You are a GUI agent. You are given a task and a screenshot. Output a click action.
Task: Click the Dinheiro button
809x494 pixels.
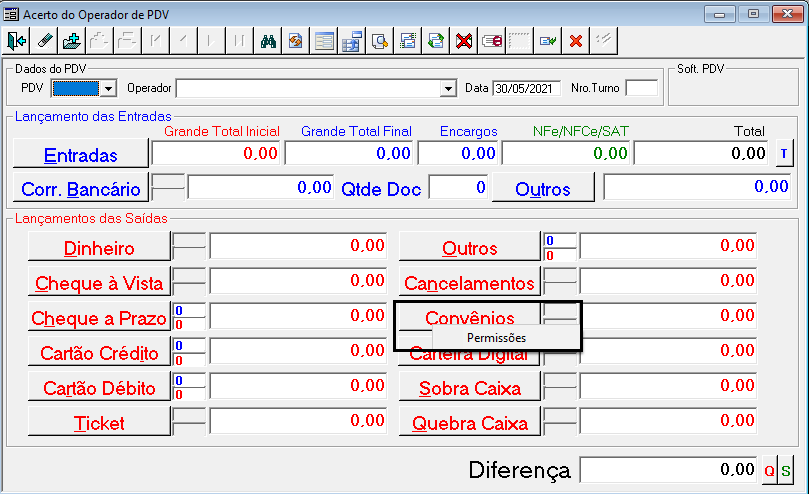click(99, 247)
